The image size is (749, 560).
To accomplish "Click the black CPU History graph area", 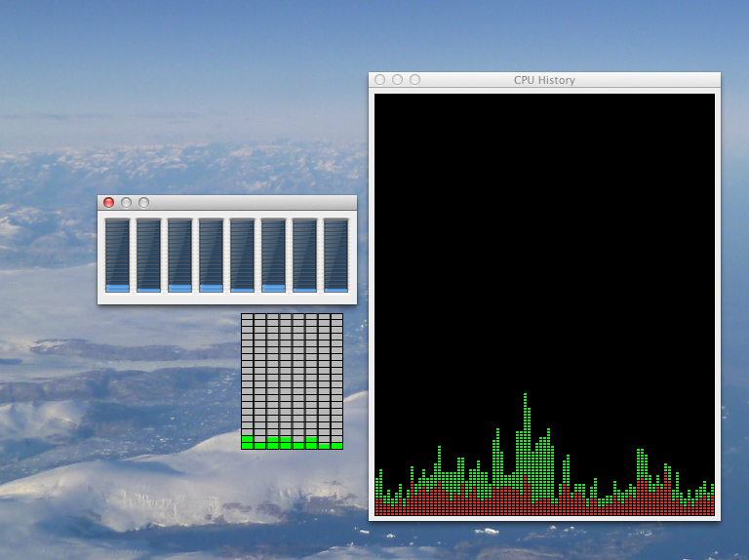I will [544, 304].
